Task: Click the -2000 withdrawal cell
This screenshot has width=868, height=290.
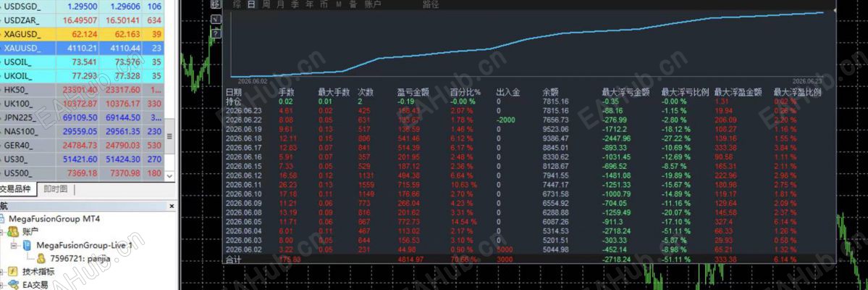Action: pos(507,119)
